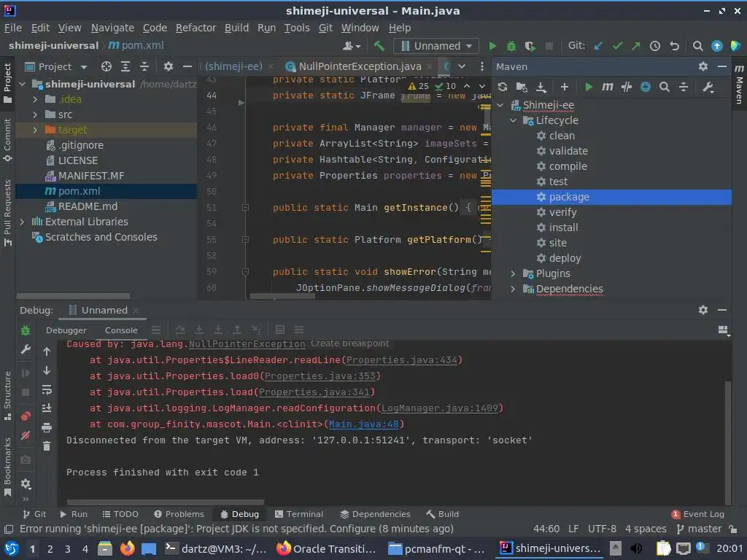Toggle Maven skip tests mode

(645, 87)
